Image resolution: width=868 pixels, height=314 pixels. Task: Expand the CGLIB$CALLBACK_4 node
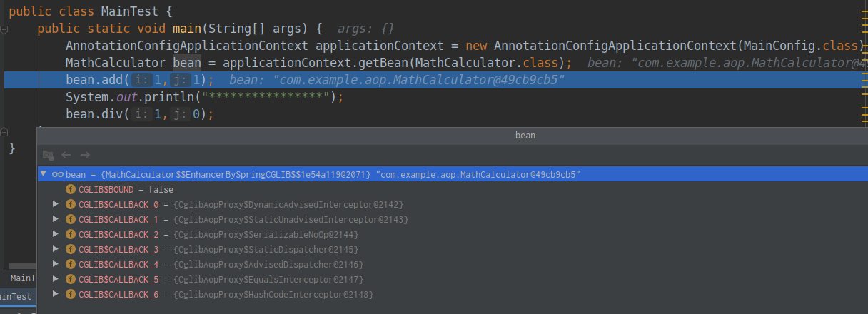[x=56, y=265]
